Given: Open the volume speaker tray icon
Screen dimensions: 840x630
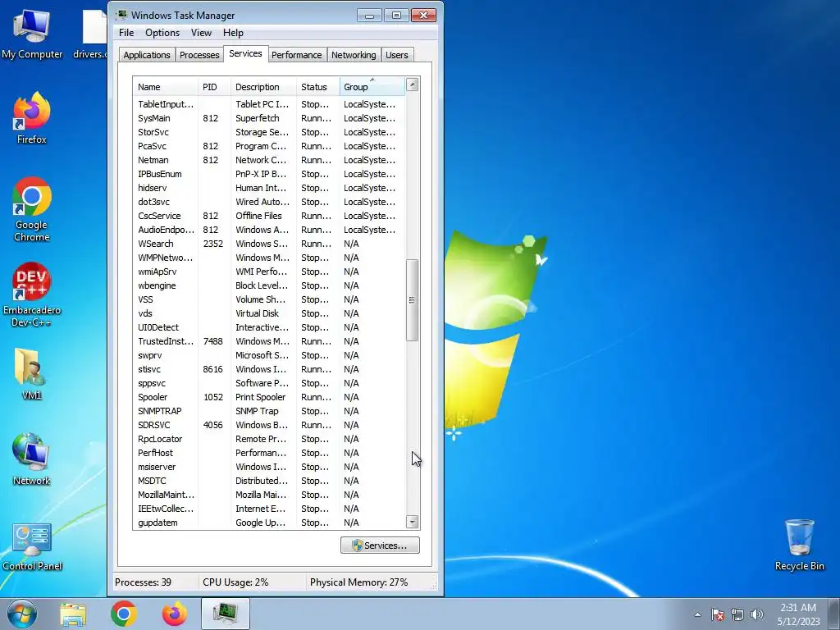Looking at the screenshot, I should [757, 614].
